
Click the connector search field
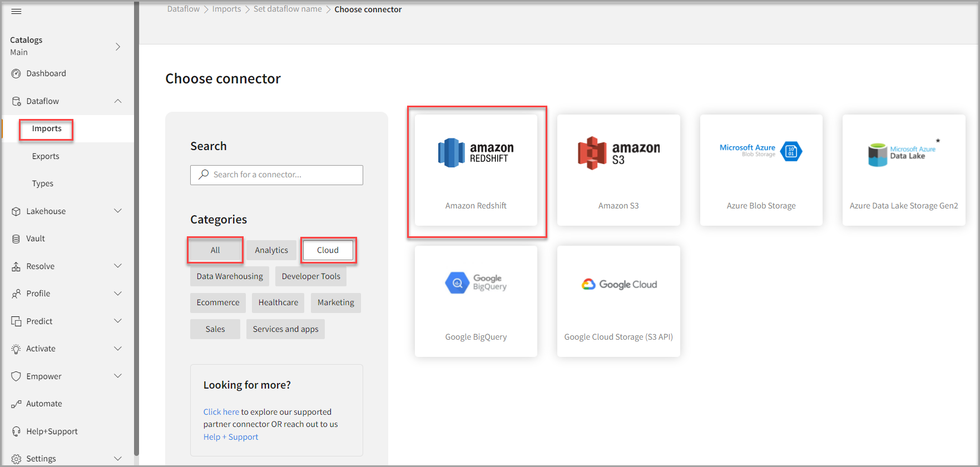point(276,175)
